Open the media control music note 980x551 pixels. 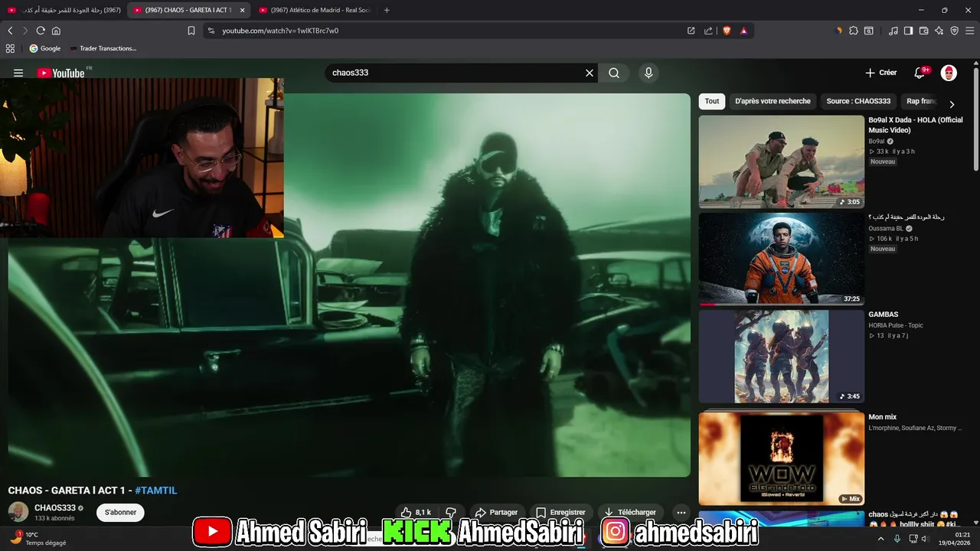click(893, 31)
